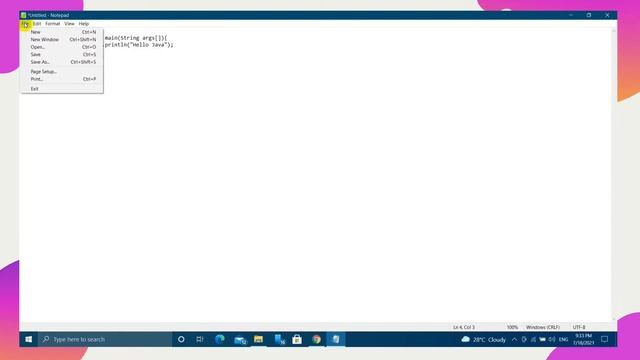640x360 pixels.
Task: Open Microsoft Store bag icon
Action: coord(297,339)
